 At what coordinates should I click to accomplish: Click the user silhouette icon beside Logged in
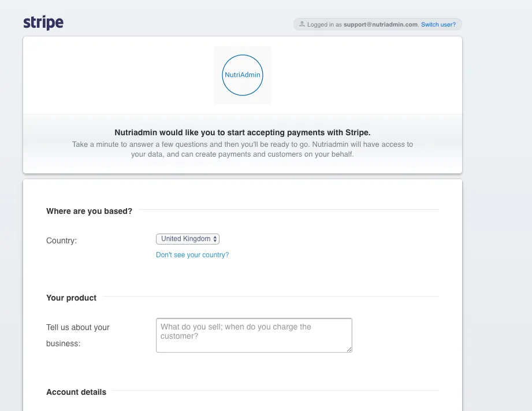tap(302, 24)
